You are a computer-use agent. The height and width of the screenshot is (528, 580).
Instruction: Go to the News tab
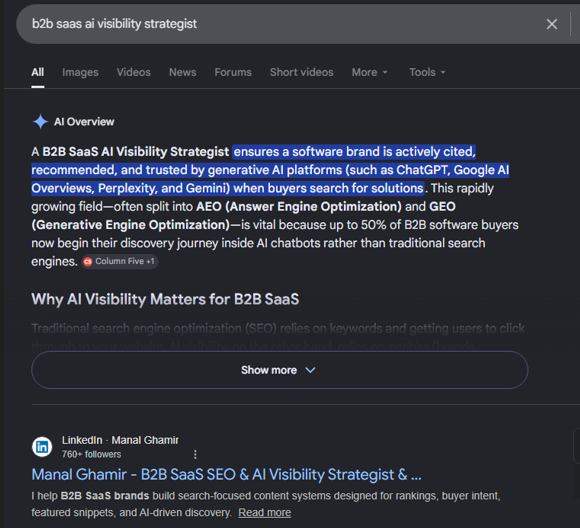tap(182, 72)
